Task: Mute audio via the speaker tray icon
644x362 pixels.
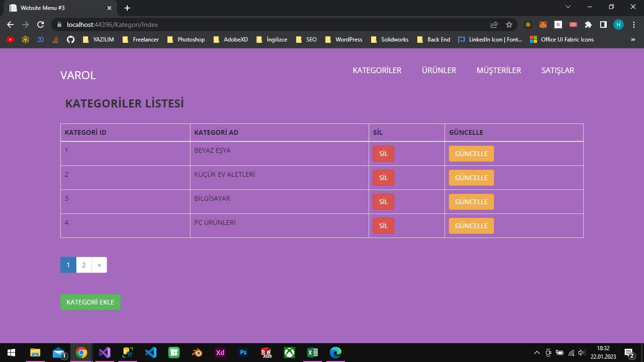Action: point(581,352)
